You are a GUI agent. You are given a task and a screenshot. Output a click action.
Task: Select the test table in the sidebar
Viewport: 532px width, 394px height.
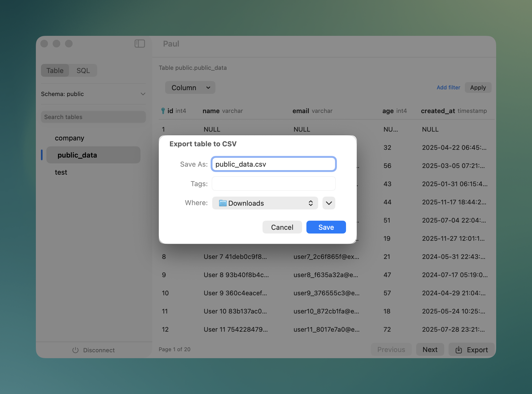point(61,172)
